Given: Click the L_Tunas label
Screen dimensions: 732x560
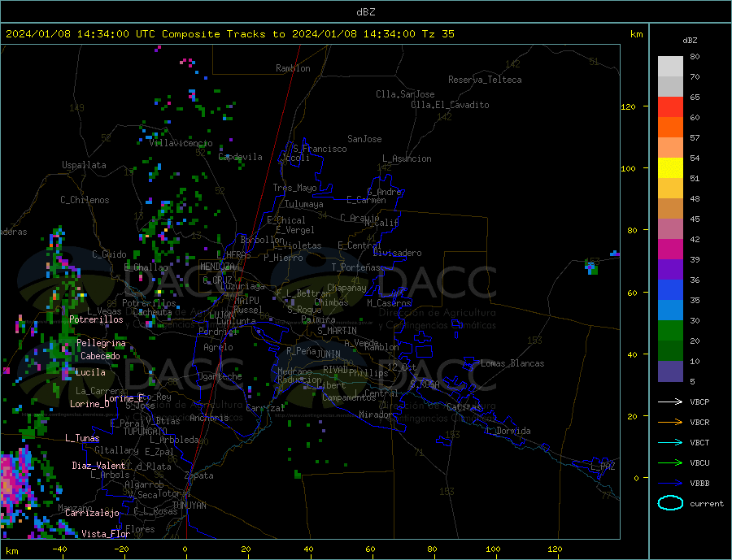Looking at the screenshot, I should coord(82,438).
